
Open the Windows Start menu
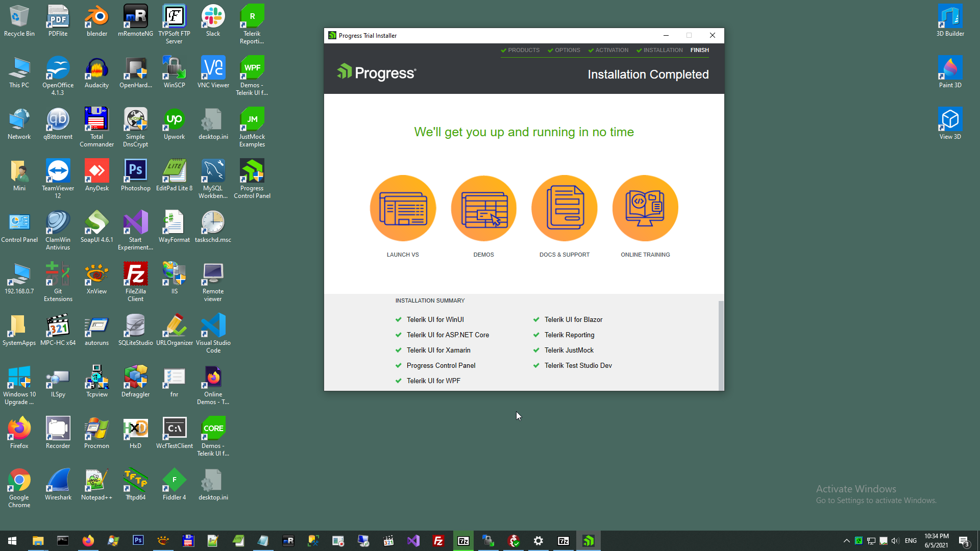(x=12, y=541)
